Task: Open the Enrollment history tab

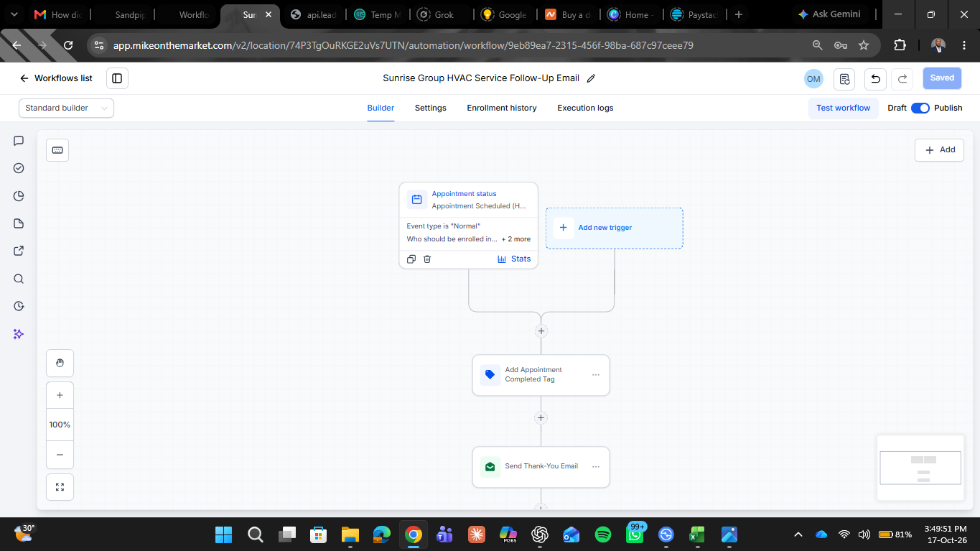Action: click(502, 108)
